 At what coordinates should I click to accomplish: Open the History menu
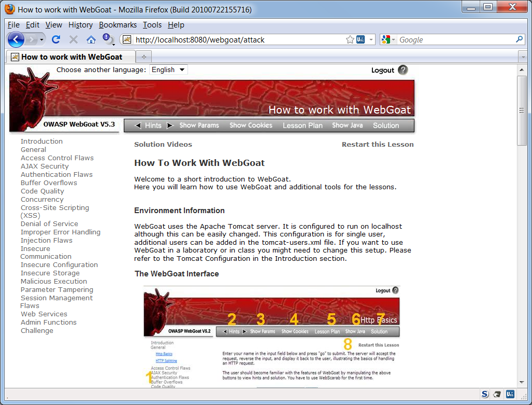click(x=80, y=25)
